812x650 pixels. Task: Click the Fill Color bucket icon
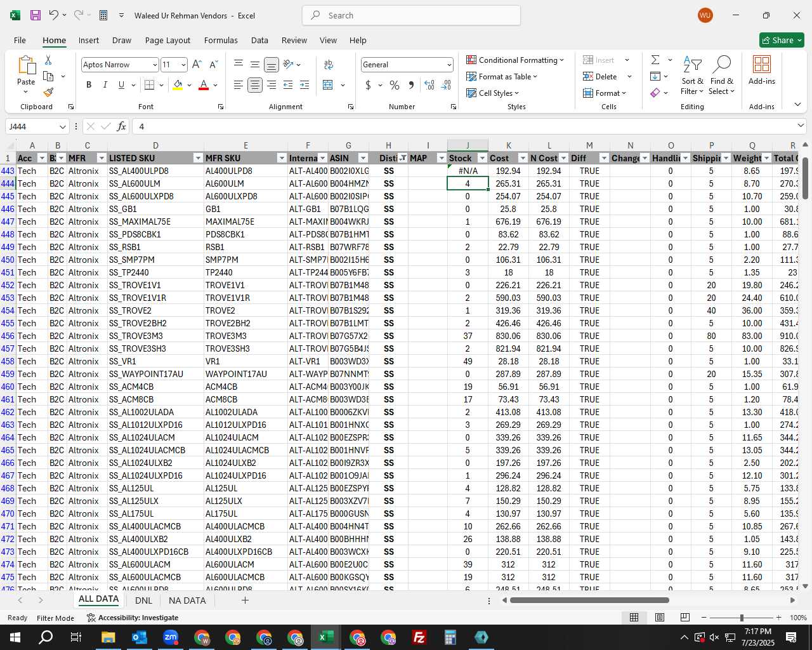coord(178,85)
